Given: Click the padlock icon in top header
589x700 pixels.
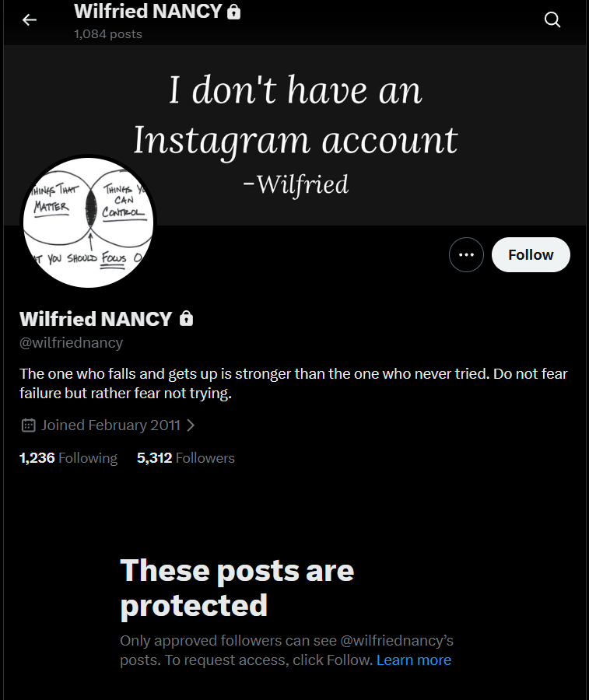Looking at the screenshot, I should point(234,12).
